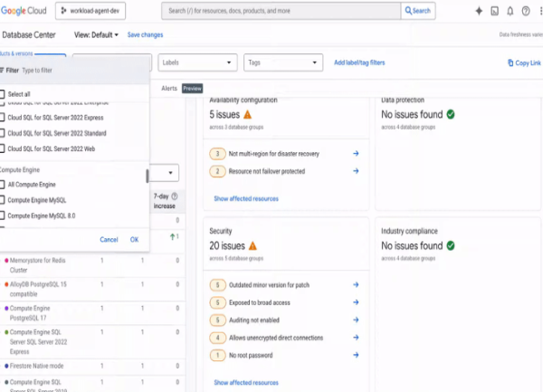
Task: Select Compute Engine PostgreSQL 17 row
Action: pyautogui.click(x=92, y=313)
